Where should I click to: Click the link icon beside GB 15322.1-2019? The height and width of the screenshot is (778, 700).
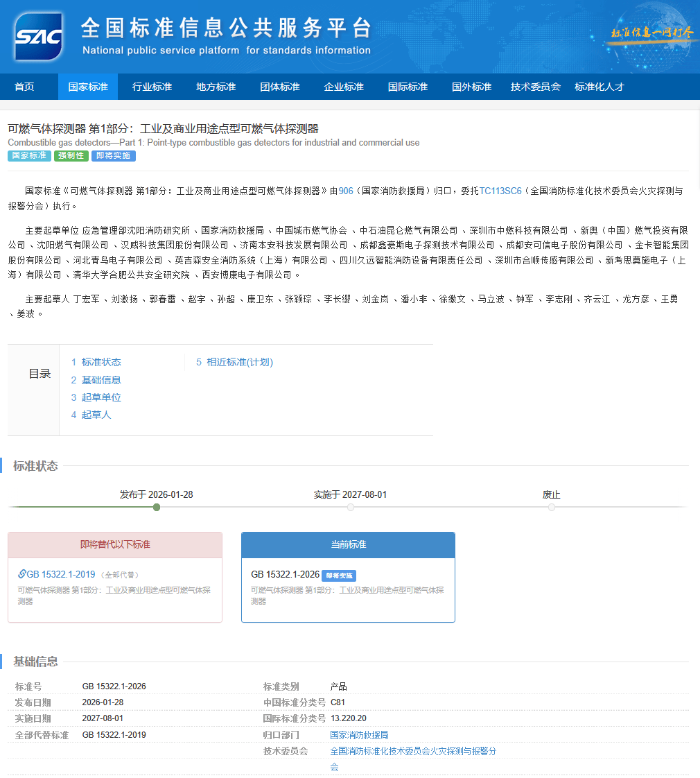[x=22, y=574]
